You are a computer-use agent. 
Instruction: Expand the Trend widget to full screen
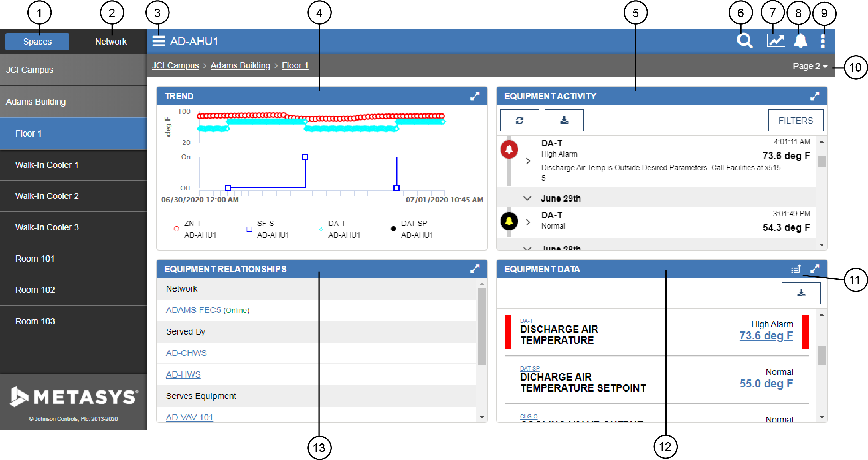point(474,97)
